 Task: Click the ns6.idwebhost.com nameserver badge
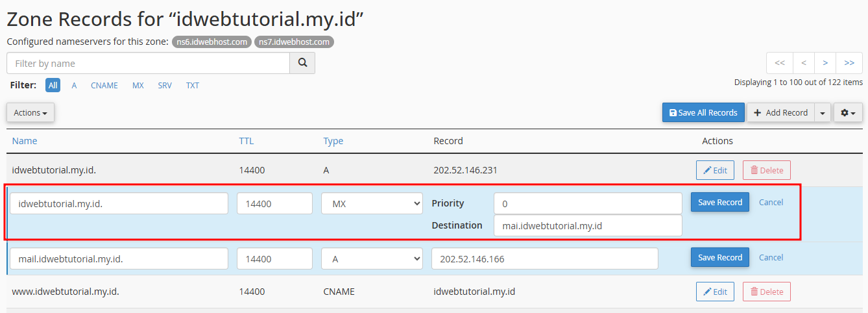[211, 42]
